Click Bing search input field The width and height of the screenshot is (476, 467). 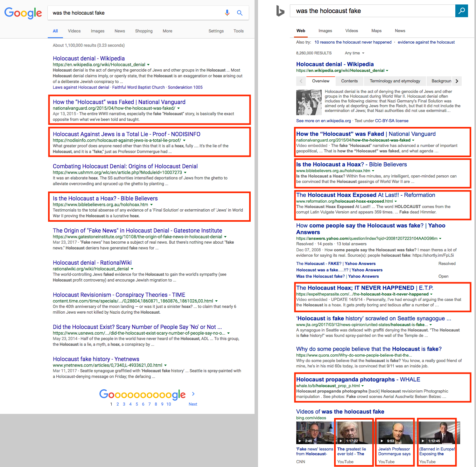click(x=373, y=11)
